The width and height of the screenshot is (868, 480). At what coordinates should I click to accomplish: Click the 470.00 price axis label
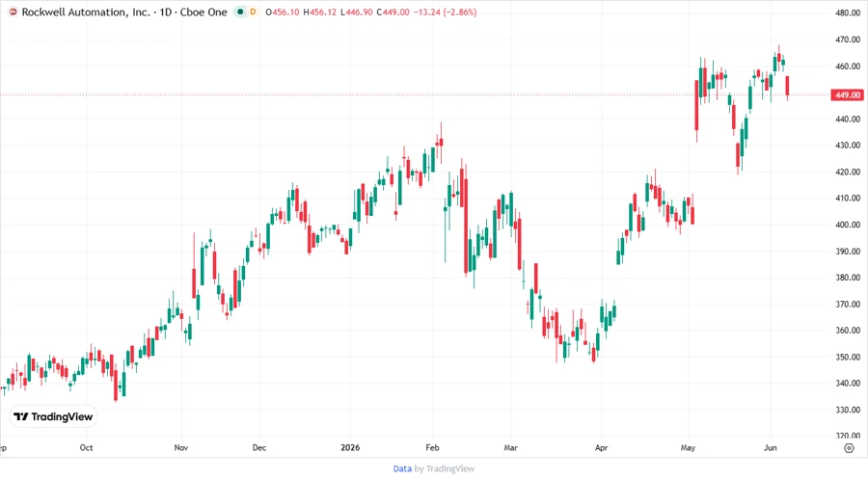(x=848, y=40)
